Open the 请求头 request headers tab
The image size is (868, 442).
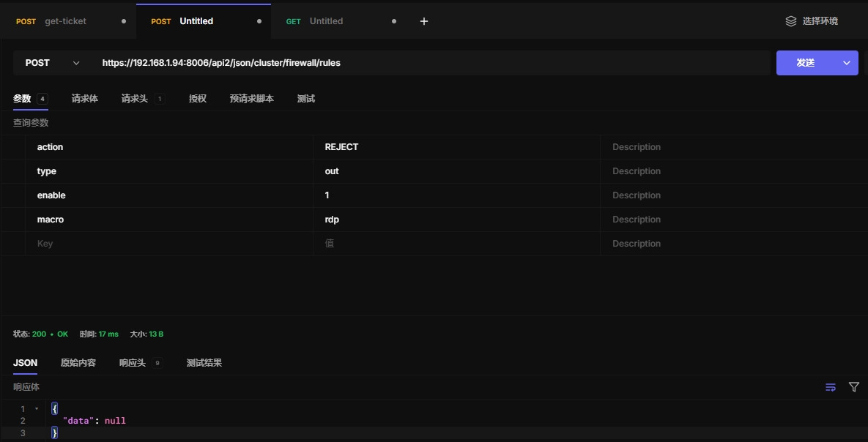(x=135, y=99)
